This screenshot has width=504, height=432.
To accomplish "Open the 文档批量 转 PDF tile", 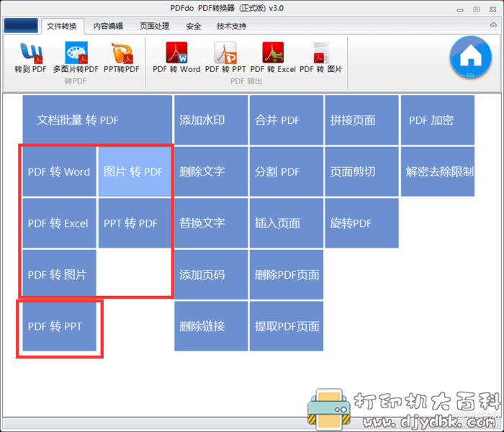I will tap(97, 120).
